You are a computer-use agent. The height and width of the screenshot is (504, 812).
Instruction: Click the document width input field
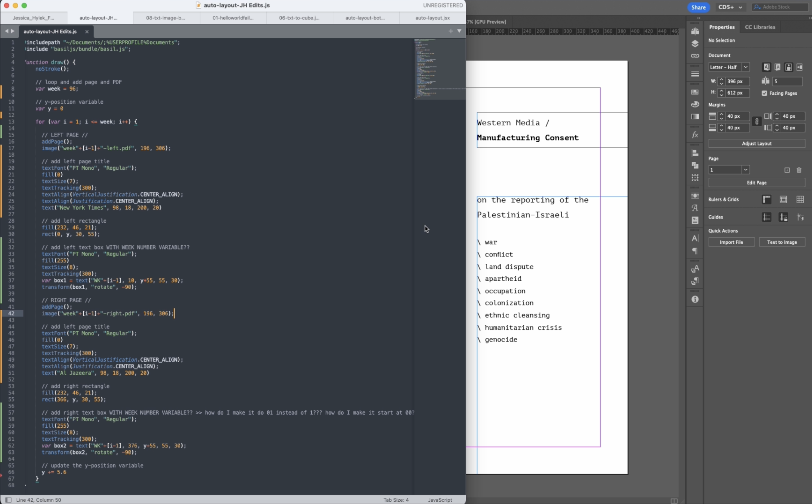pyautogui.click(x=737, y=81)
